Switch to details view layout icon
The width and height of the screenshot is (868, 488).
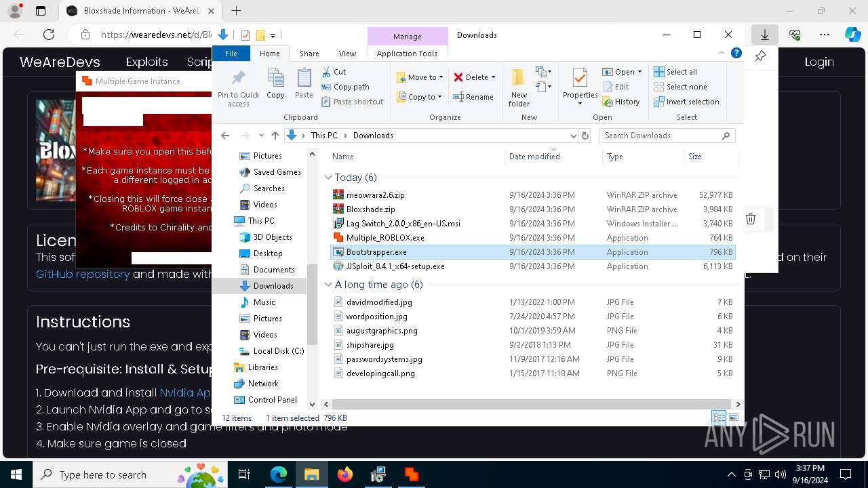(719, 418)
